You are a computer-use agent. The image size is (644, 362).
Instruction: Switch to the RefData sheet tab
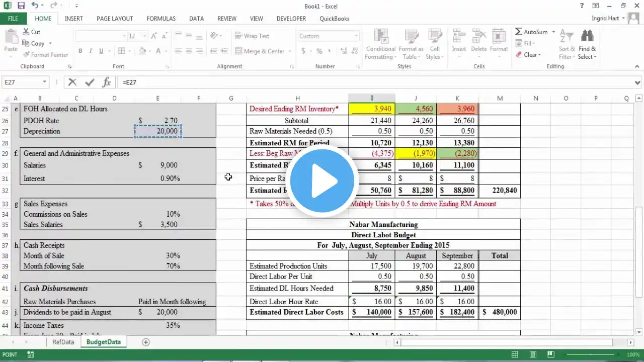pos(63,342)
